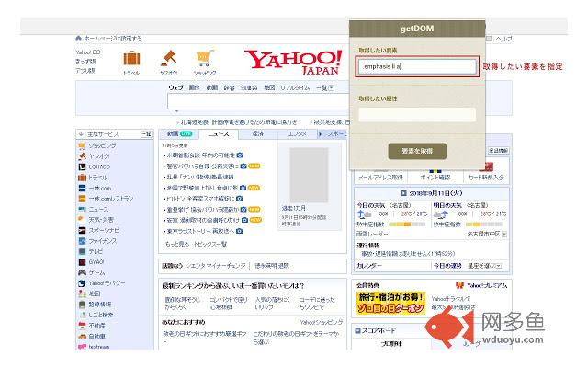Click the 旅行・宿泊がお得 coupon banner
Image resolution: width=588 pixels, height=368 pixels.
[390, 303]
